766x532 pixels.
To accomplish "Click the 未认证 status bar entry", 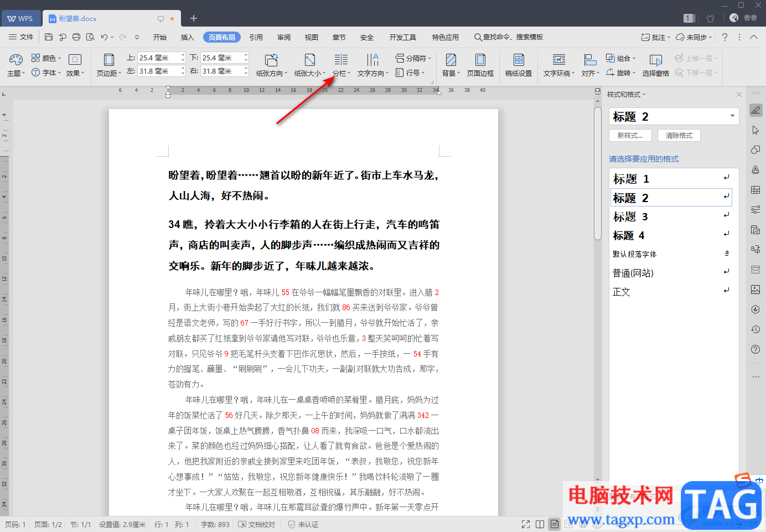I will (x=303, y=524).
